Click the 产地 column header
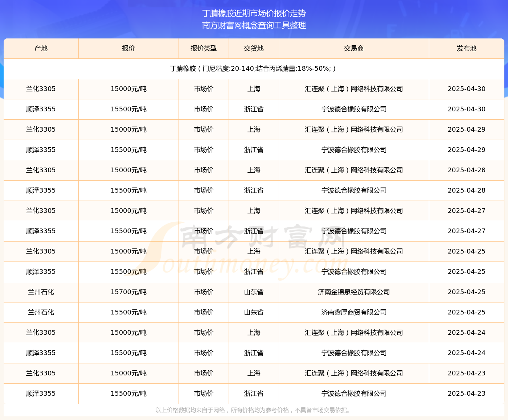Image resolution: width=508 pixels, height=420 pixels. click(41, 48)
